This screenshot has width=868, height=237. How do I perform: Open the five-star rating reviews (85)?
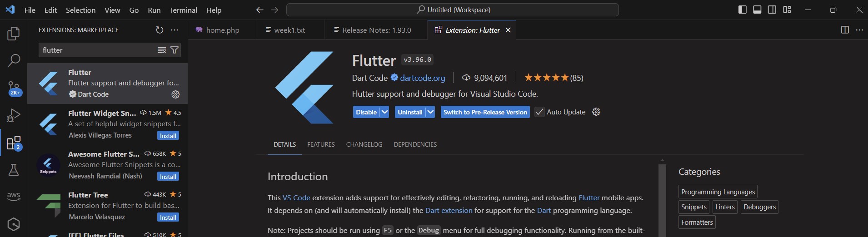click(x=554, y=78)
